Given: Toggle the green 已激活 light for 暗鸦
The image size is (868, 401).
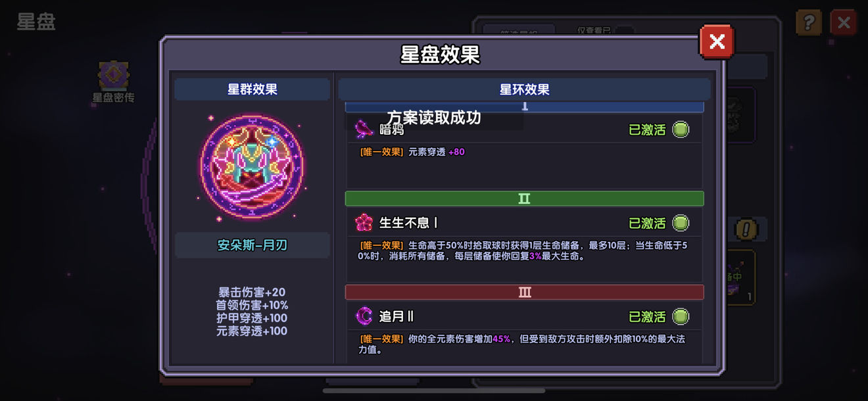Looking at the screenshot, I should click(x=681, y=130).
